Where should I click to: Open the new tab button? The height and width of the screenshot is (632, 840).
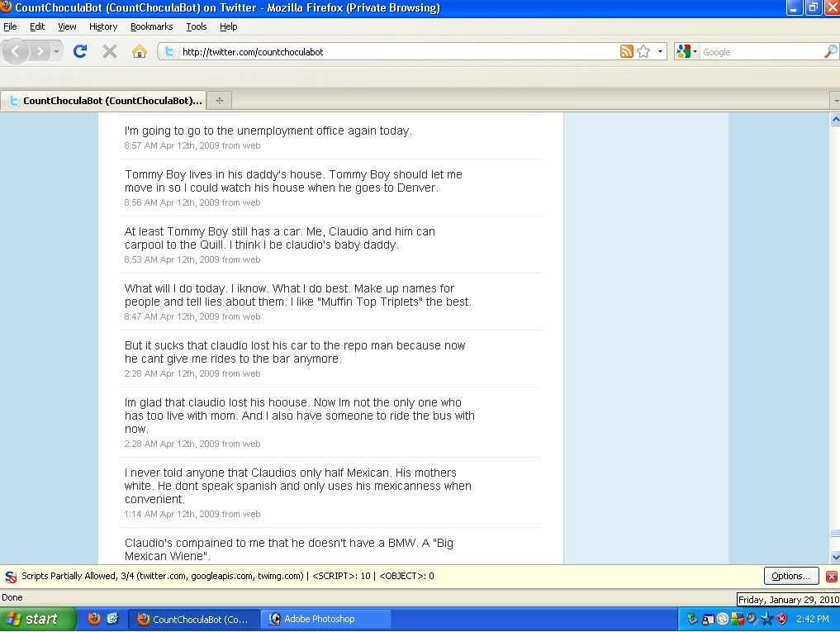click(x=220, y=101)
